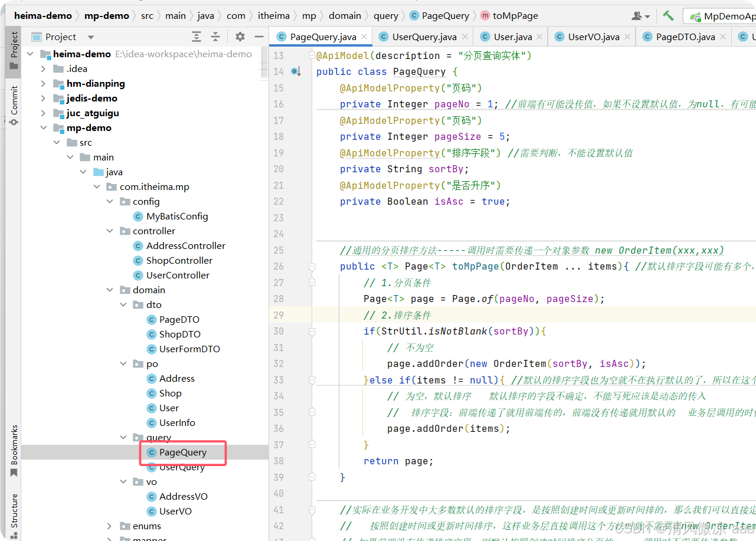The width and height of the screenshot is (756, 541).
Task: Click the Collapse All icon in Project panel
Action: (215, 37)
